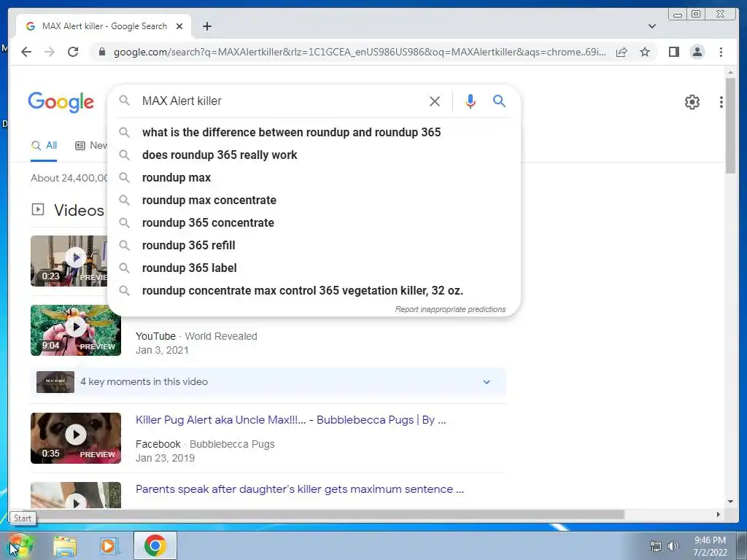The image size is (747, 560).
Task: Click the scroll right arrow of horizontal scrollbar
Action: click(719, 514)
